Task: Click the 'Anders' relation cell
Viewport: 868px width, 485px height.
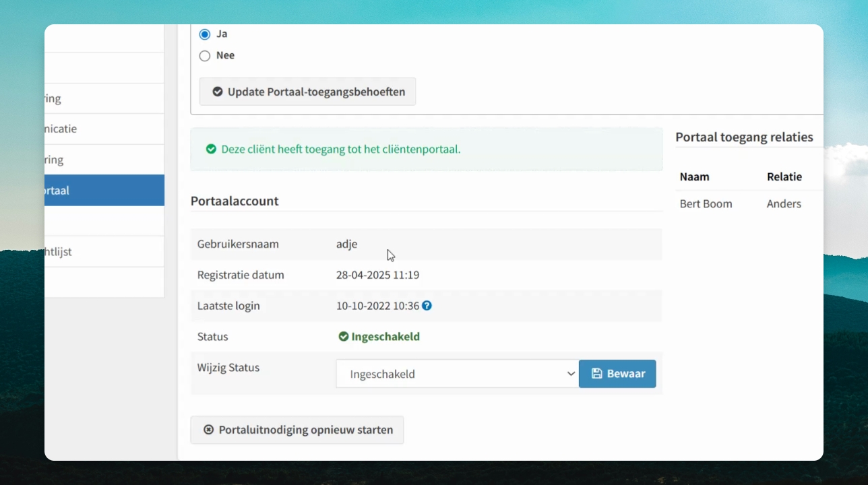Action: (784, 203)
